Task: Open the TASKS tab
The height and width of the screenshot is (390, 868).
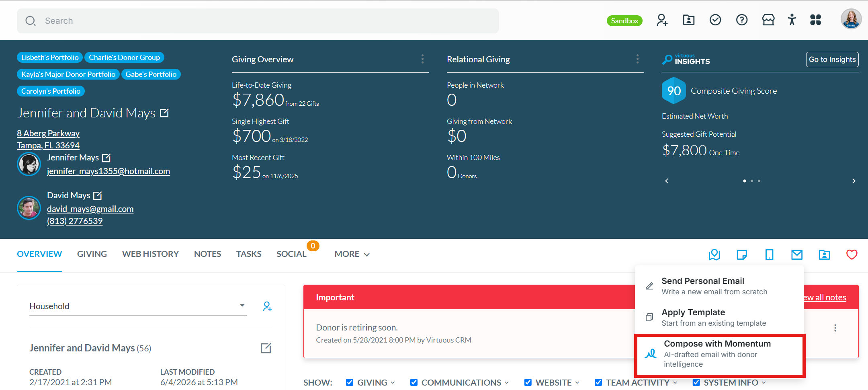Action: pos(249,254)
